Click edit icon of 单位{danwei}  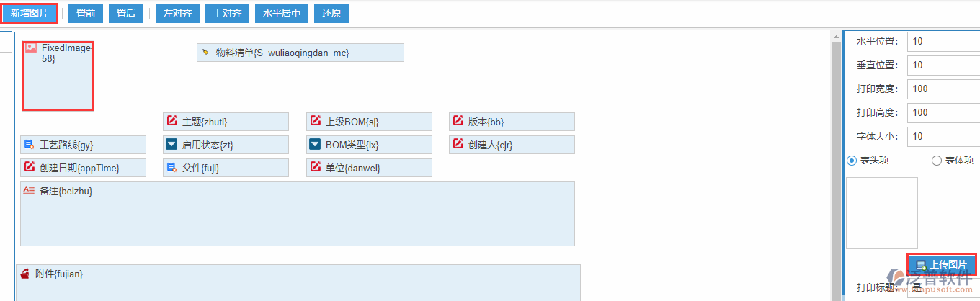pyautogui.click(x=315, y=167)
